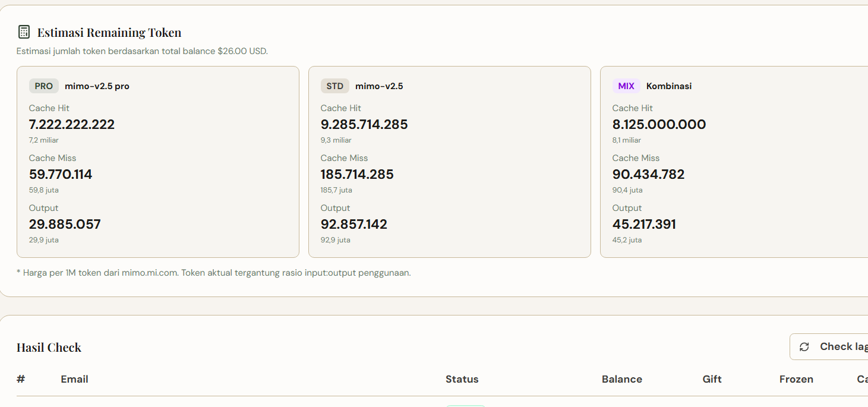Click the 90,4 juta caption

point(627,190)
